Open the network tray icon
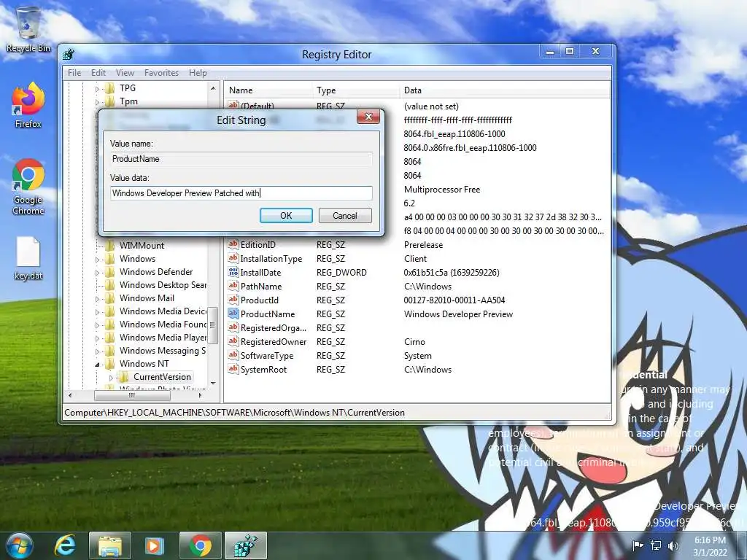747x560 pixels. point(656,545)
